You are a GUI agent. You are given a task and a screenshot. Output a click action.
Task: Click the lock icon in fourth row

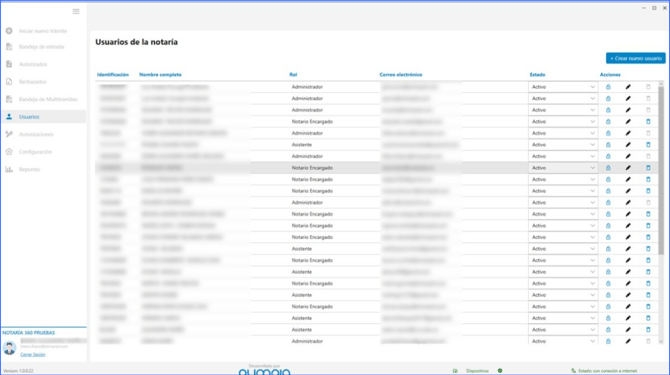(x=608, y=122)
